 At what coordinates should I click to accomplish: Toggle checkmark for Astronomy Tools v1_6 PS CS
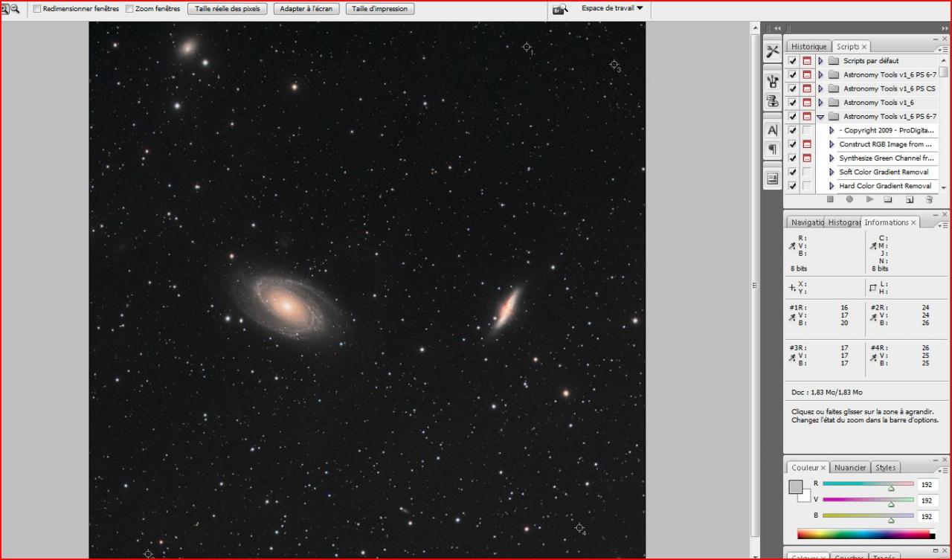pyautogui.click(x=793, y=88)
